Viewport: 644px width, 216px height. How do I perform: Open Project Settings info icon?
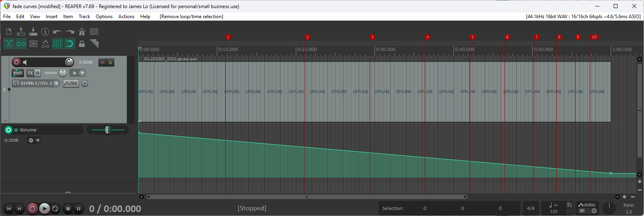point(45,32)
